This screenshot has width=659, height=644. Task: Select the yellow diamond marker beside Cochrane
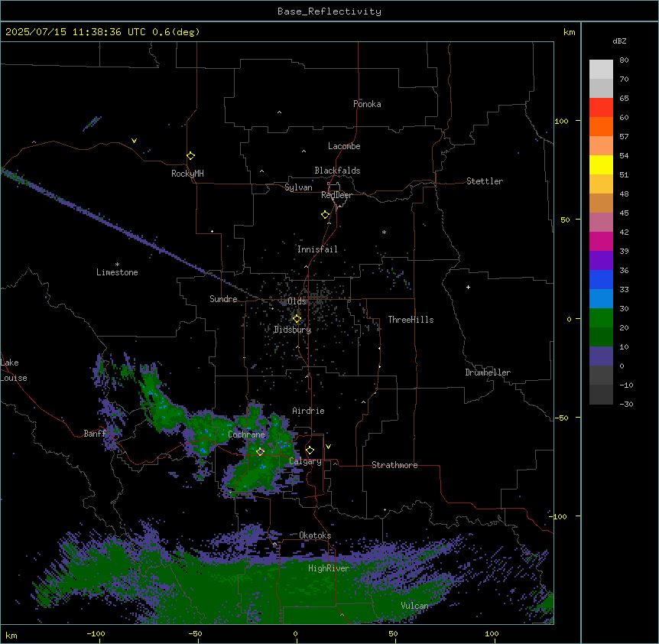click(260, 451)
